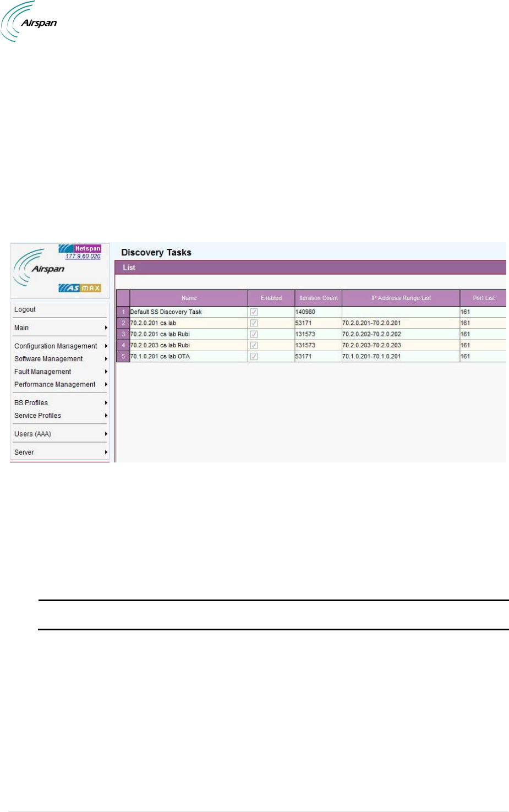The image size is (509, 812).
Task: Open BS Profiles menu
Action: (x=31, y=402)
